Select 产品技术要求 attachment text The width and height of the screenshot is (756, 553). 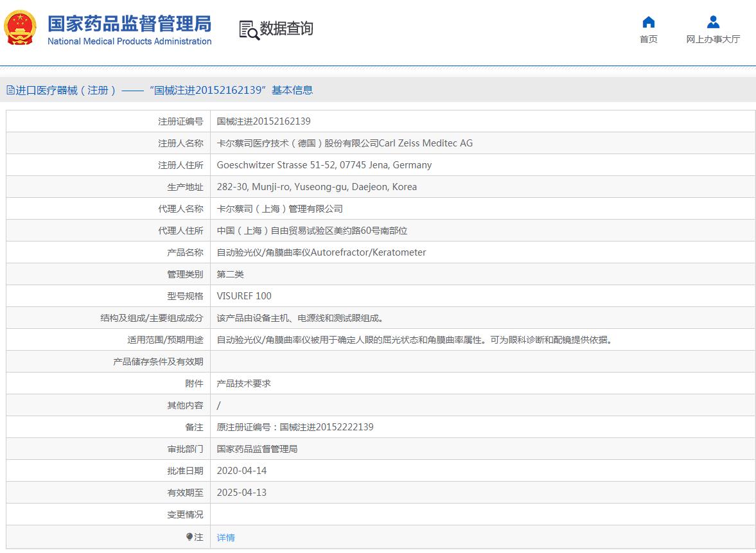[243, 383]
